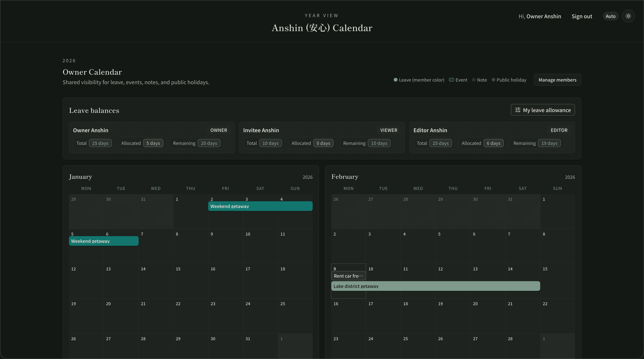Click the Note legend dot

[474, 80]
